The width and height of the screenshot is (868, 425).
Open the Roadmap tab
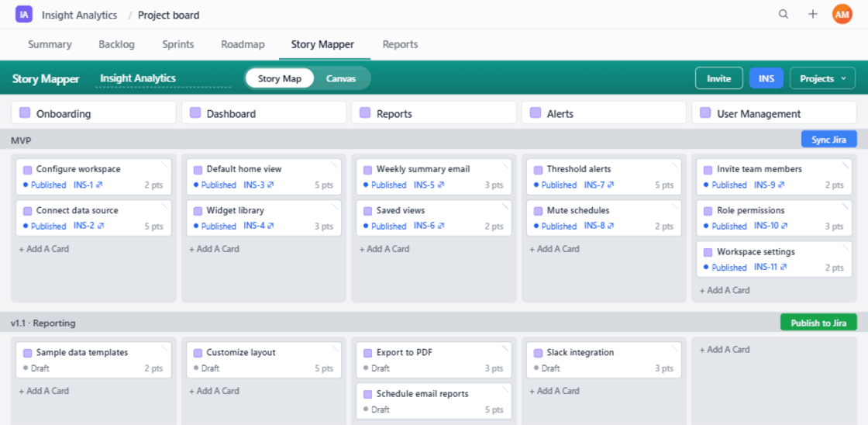pyautogui.click(x=243, y=45)
